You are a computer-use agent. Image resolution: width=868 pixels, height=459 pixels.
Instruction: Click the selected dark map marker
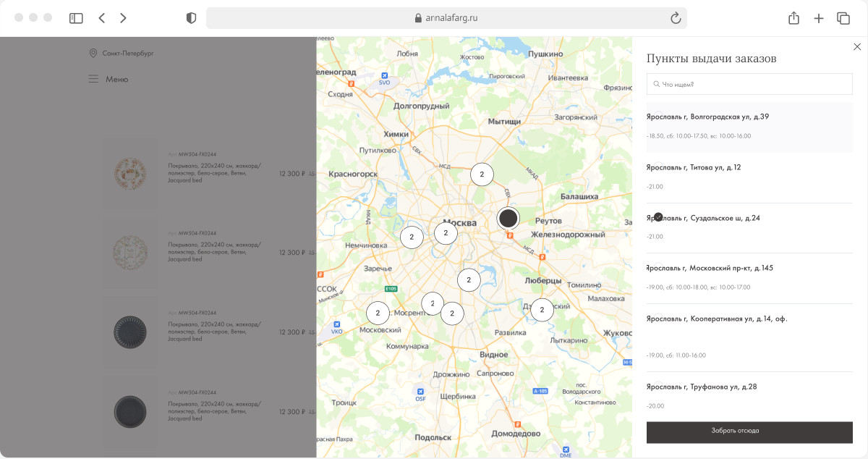(x=509, y=218)
